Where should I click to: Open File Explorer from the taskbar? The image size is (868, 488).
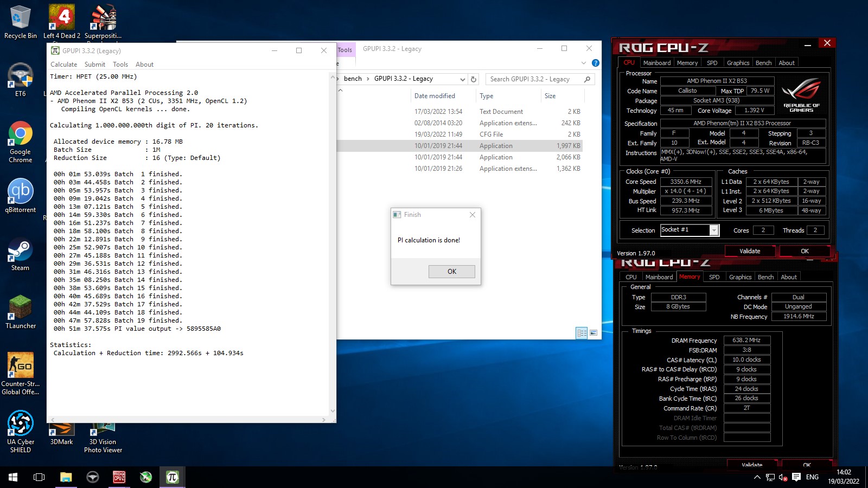[66, 477]
